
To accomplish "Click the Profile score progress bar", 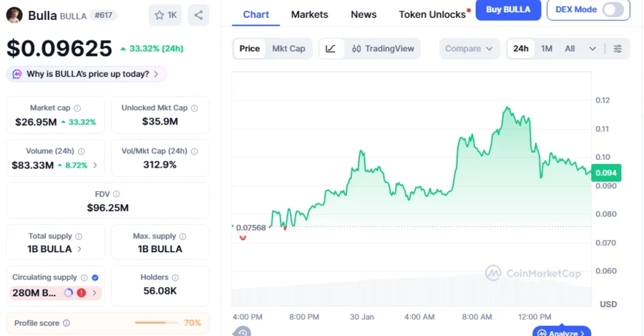I will pos(157,323).
